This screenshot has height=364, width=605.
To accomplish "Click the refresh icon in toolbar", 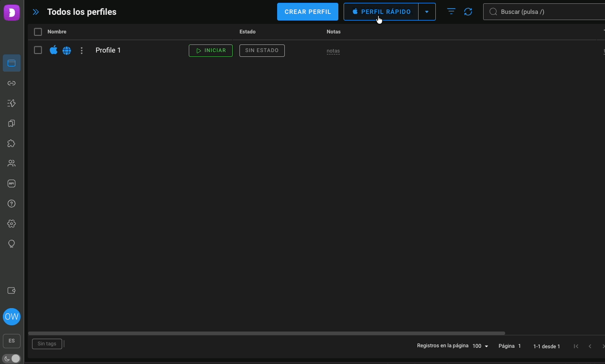I will [x=468, y=11].
